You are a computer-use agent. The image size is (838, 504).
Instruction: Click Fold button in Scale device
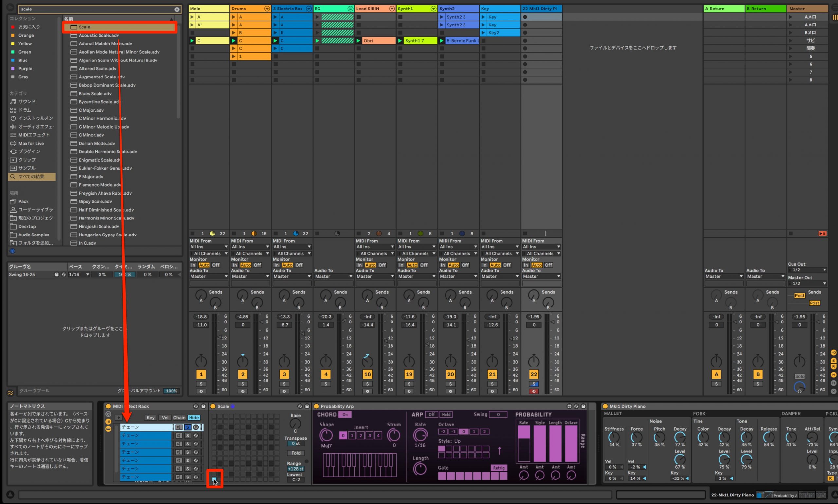[296, 453]
